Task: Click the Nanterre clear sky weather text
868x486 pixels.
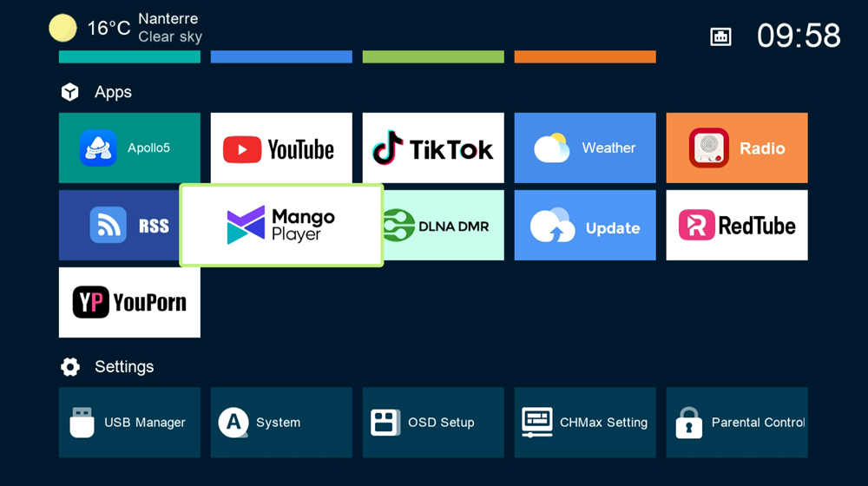Action: [169, 28]
